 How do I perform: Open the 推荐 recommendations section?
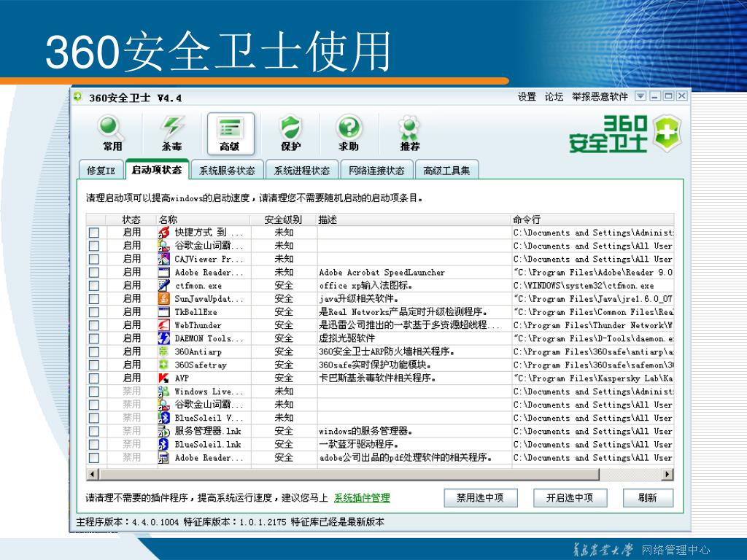click(x=409, y=133)
